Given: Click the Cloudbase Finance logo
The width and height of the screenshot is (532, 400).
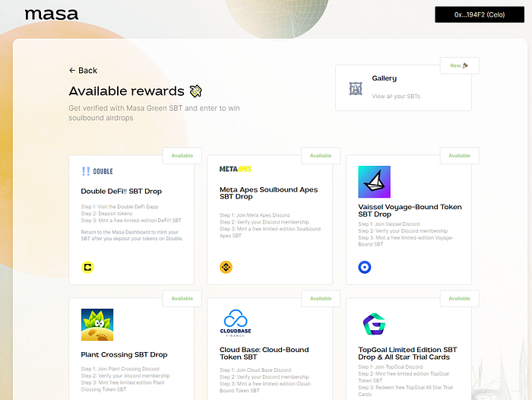Looking at the screenshot, I should point(236,323).
